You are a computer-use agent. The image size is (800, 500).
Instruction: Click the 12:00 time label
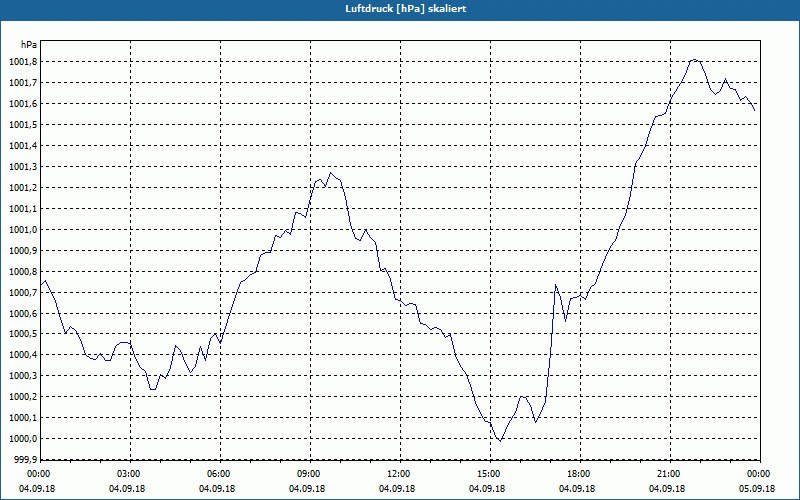(398, 474)
